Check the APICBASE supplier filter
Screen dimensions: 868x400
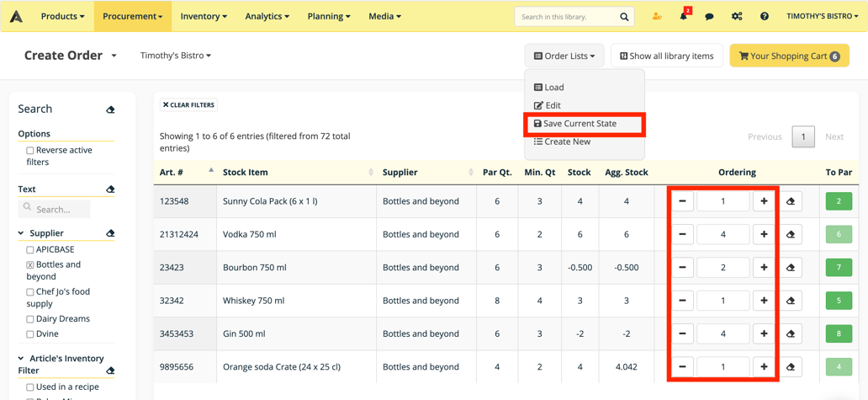30,250
